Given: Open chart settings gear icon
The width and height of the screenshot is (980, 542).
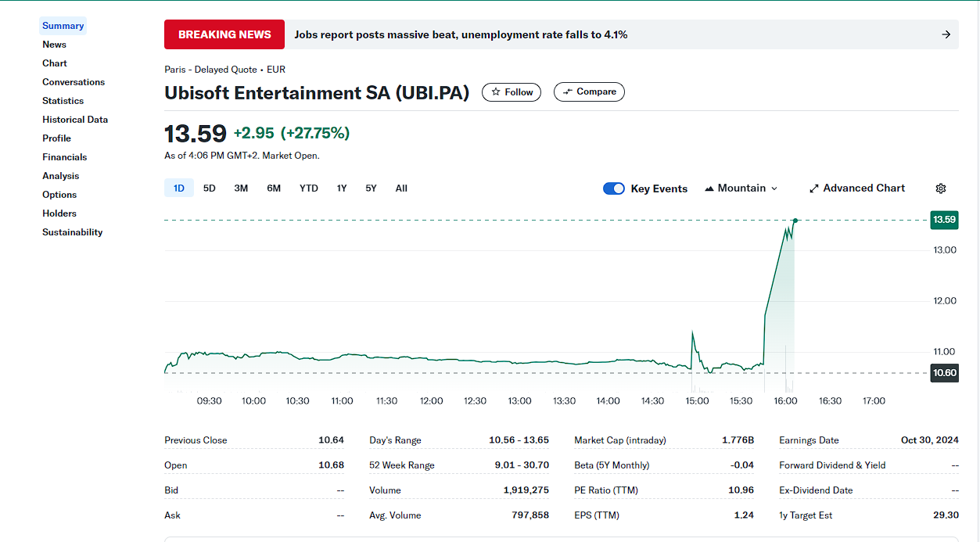Looking at the screenshot, I should click(940, 188).
